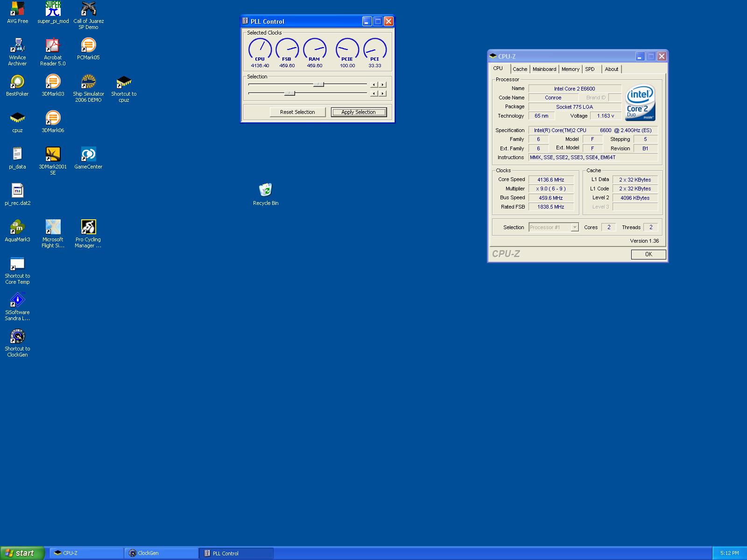
Task: Select the Recycle Bin icon
Action: tap(266, 195)
